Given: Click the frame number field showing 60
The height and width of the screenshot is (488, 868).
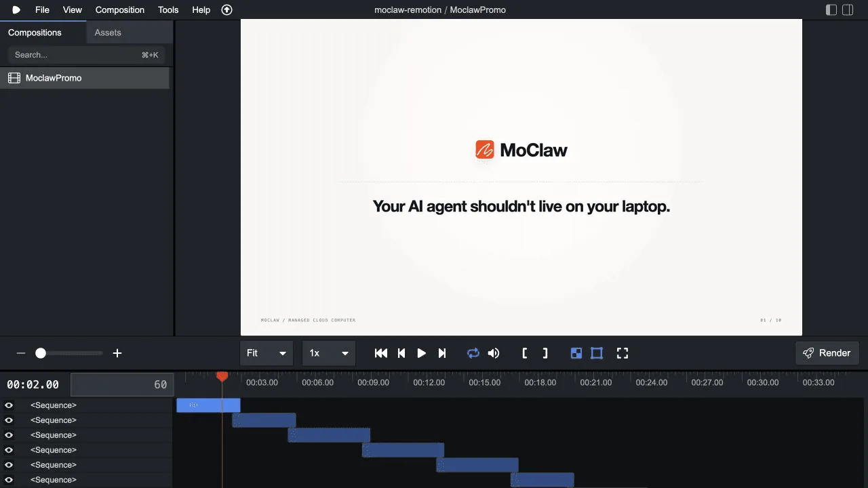Looking at the screenshot, I should click(x=122, y=384).
